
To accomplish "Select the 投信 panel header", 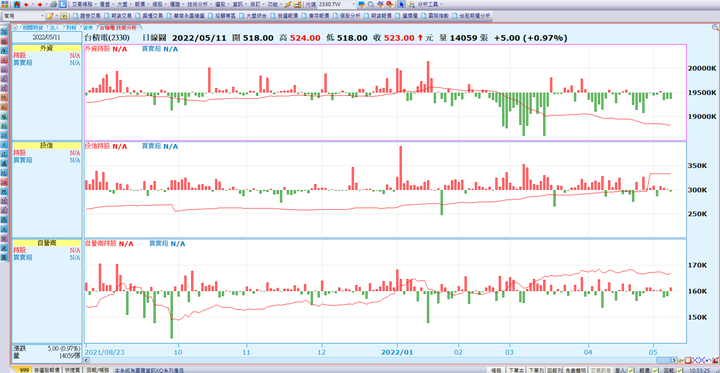I will 46,145.
